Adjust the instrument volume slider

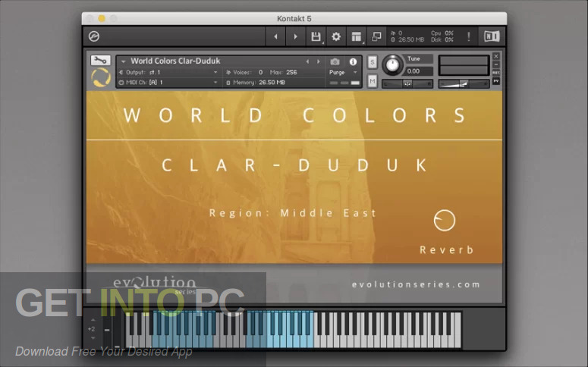coord(464,84)
